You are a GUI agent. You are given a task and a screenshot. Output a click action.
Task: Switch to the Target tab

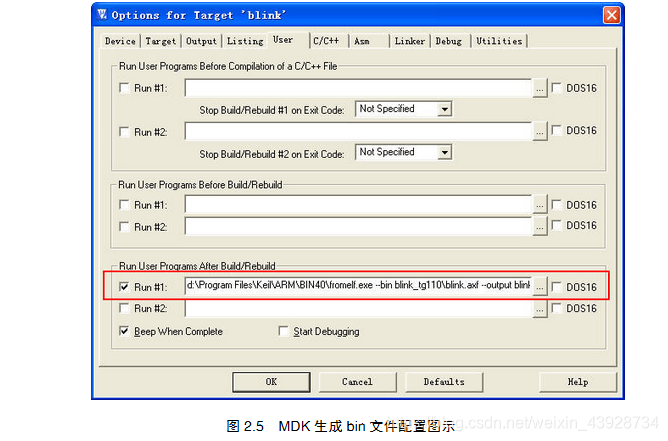(161, 41)
